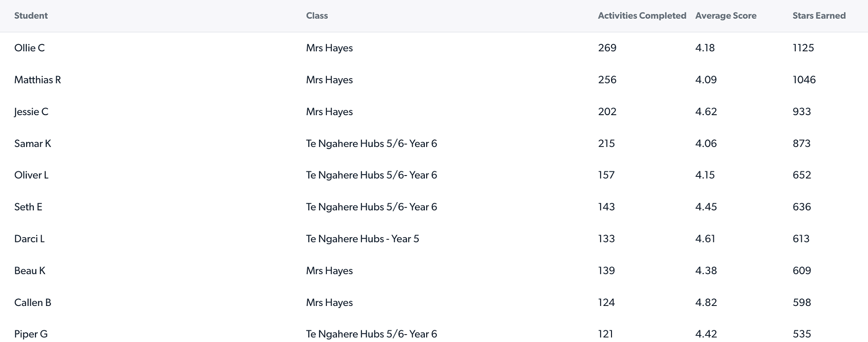Image resolution: width=868 pixels, height=342 pixels.
Task: Open Jessie C's row
Action: (31, 112)
